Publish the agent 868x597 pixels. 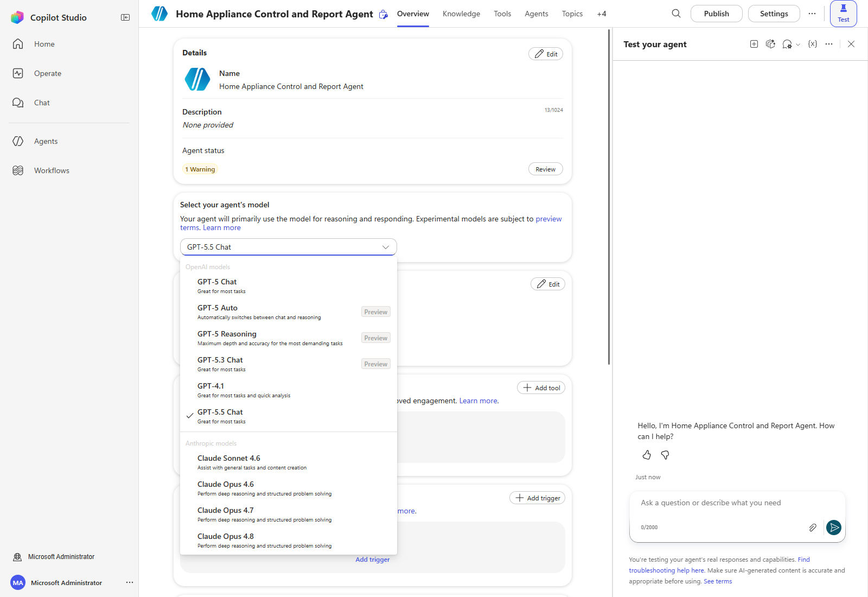click(716, 14)
